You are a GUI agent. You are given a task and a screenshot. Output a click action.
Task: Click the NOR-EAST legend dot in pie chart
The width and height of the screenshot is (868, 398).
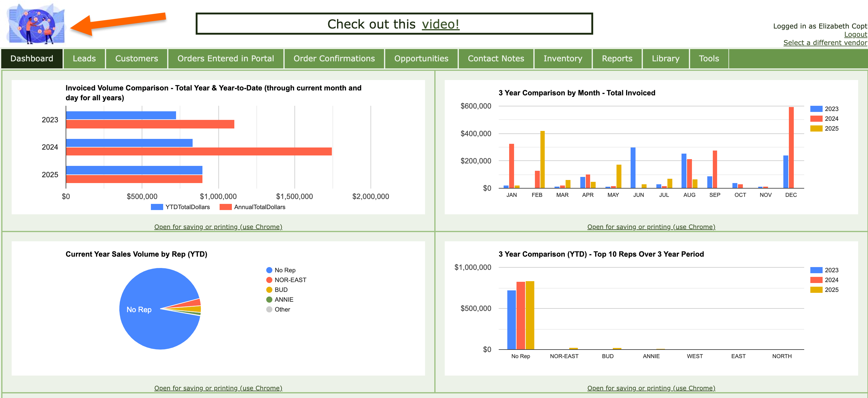click(x=269, y=280)
